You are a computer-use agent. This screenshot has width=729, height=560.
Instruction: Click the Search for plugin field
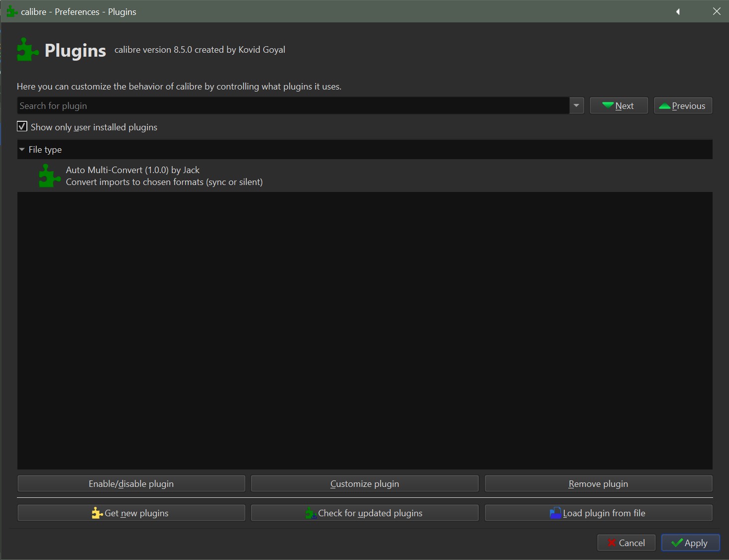[x=294, y=105]
